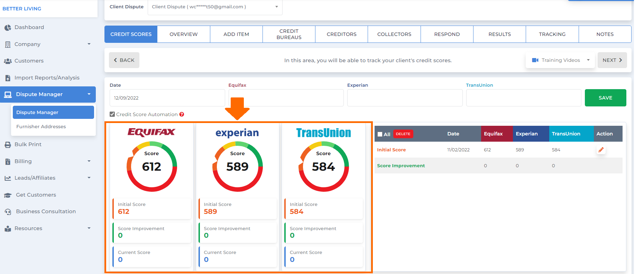Click the Credit Score Automation help icon
644x274 pixels.
pyautogui.click(x=182, y=114)
